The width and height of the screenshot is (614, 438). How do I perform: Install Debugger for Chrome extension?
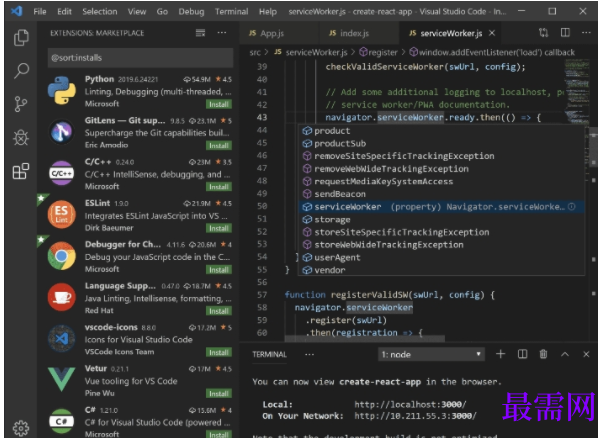click(219, 270)
